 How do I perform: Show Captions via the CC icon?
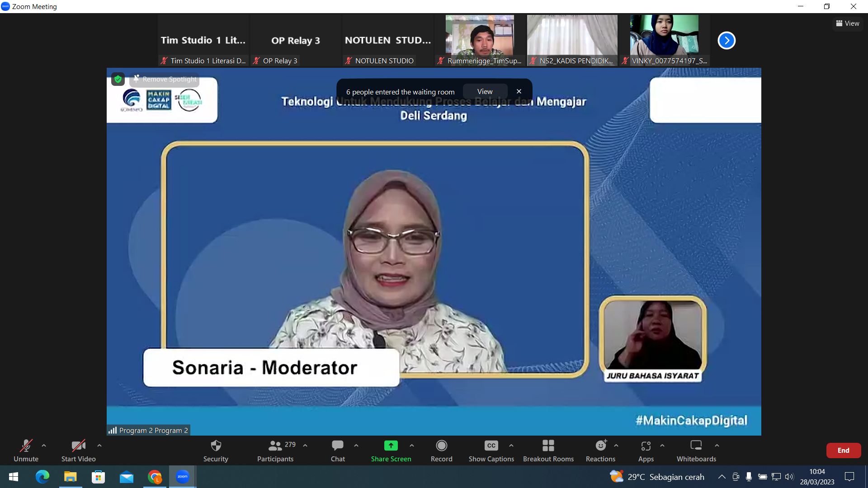(491, 446)
